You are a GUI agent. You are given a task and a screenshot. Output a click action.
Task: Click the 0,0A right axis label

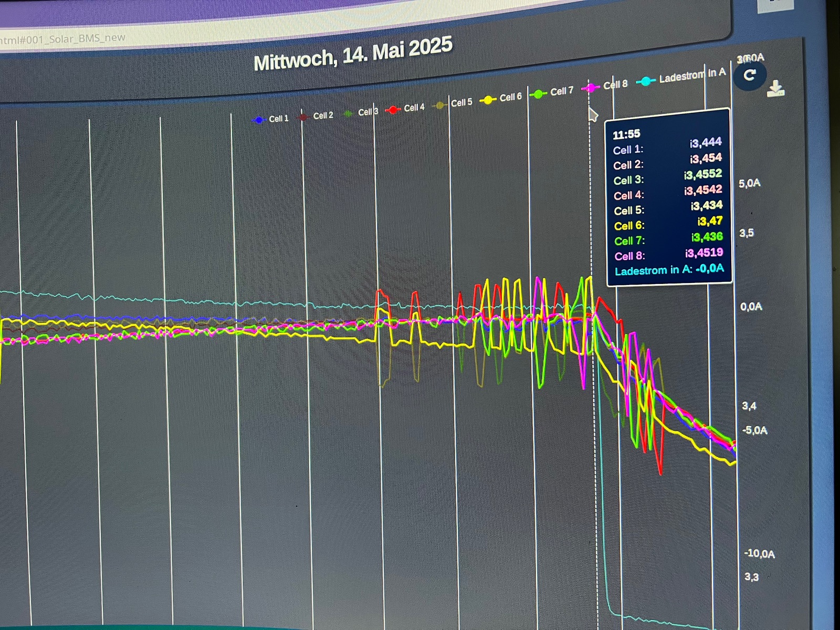tap(751, 307)
